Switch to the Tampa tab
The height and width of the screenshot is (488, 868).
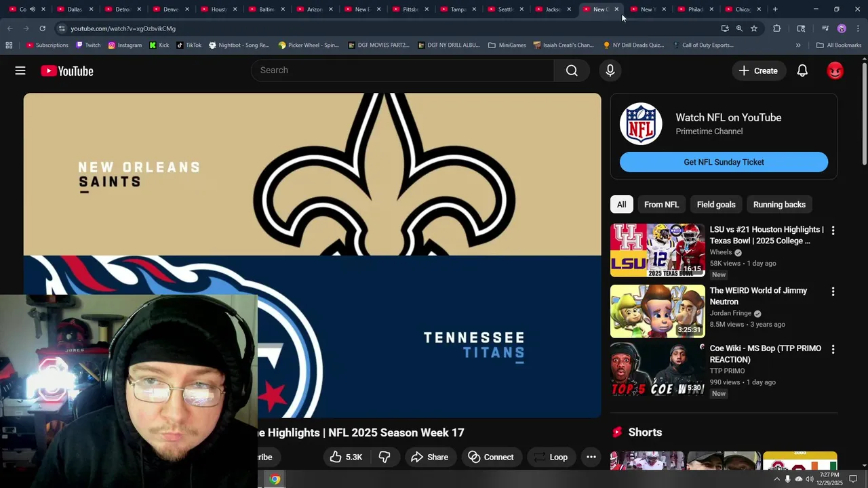[x=458, y=9]
